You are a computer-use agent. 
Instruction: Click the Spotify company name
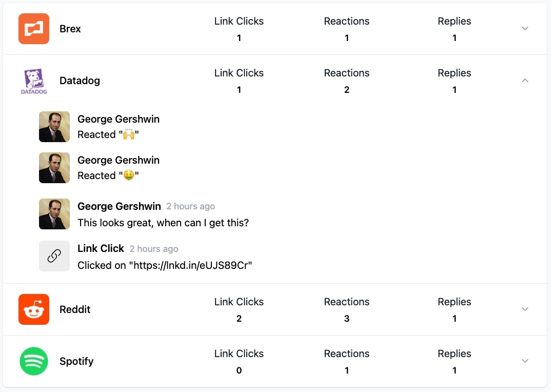(x=76, y=361)
